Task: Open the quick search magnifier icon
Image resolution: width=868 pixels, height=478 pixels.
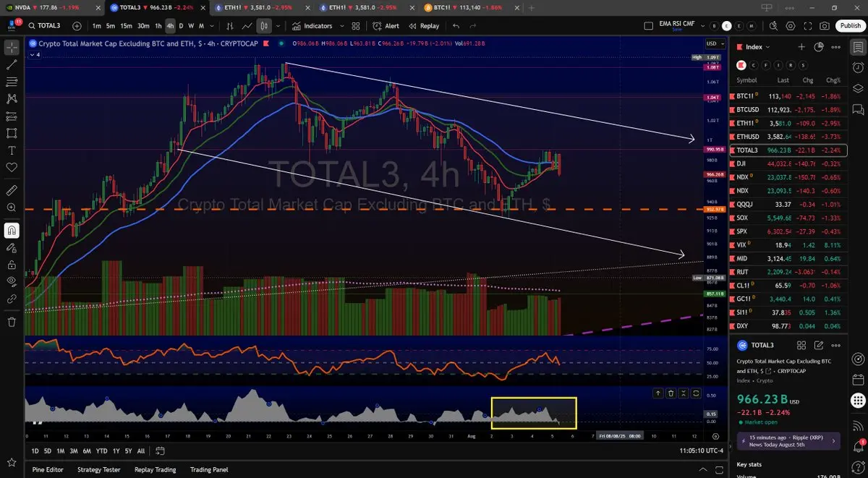Action: [x=774, y=25]
